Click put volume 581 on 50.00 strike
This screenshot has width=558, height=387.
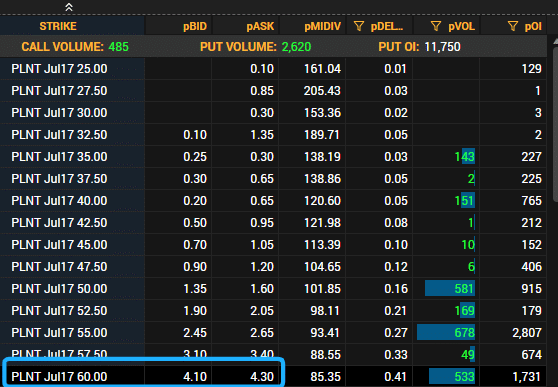point(464,289)
